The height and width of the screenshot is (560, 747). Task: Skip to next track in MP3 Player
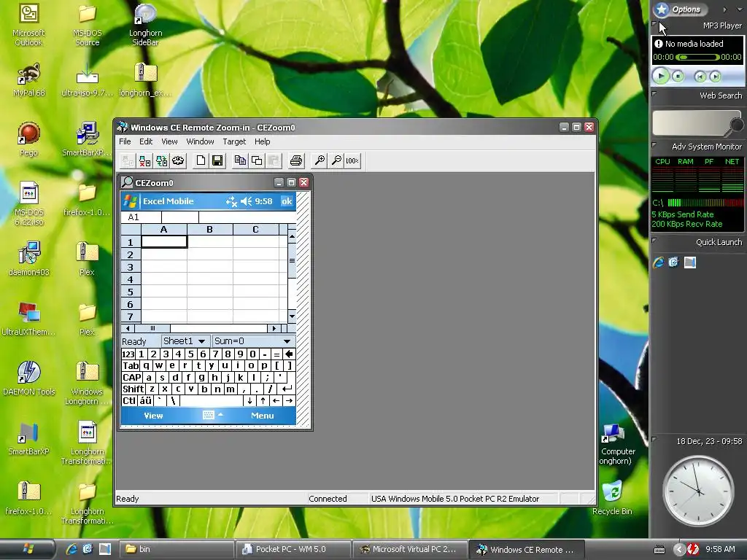(715, 76)
